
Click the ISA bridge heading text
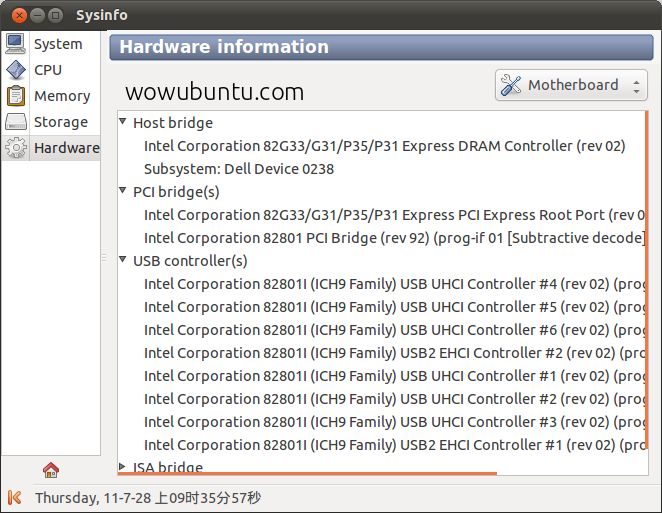pos(168,467)
